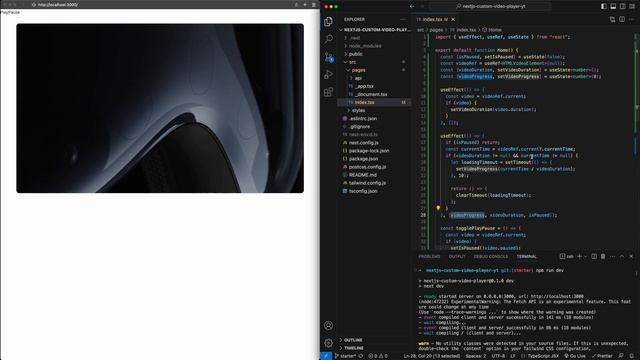Toggle the secondary side bar layout icon
Viewport: 640px width, 360px height.
point(622,6)
